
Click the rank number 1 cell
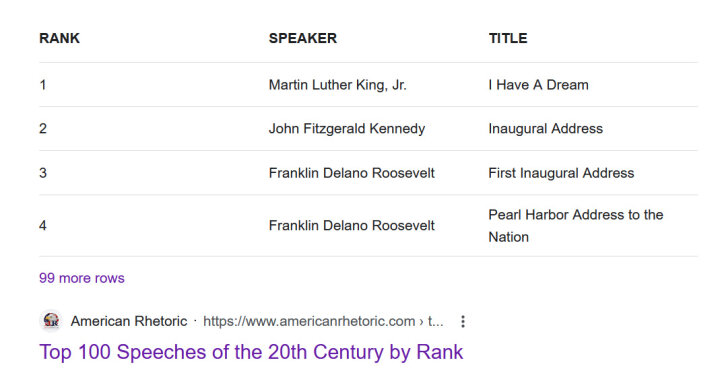43,85
